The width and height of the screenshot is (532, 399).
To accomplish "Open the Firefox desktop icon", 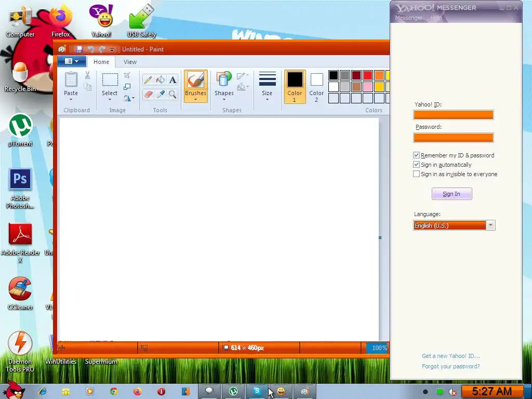I will tap(61, 21).
